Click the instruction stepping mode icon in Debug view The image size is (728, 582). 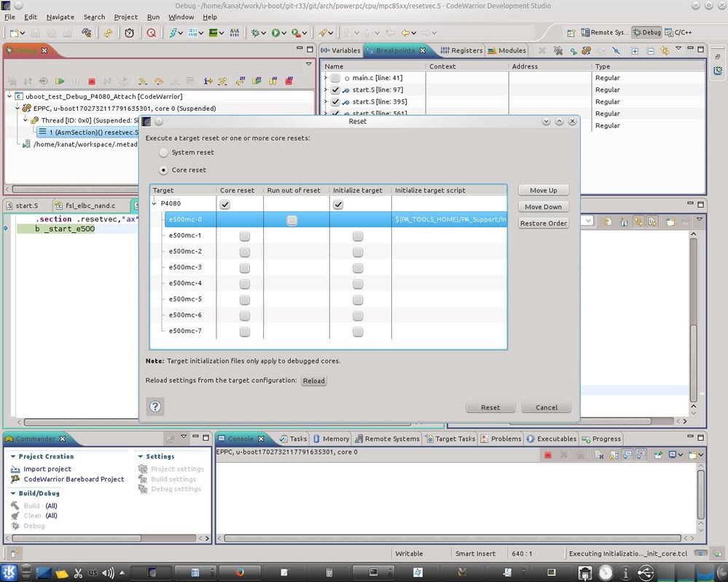208,82
